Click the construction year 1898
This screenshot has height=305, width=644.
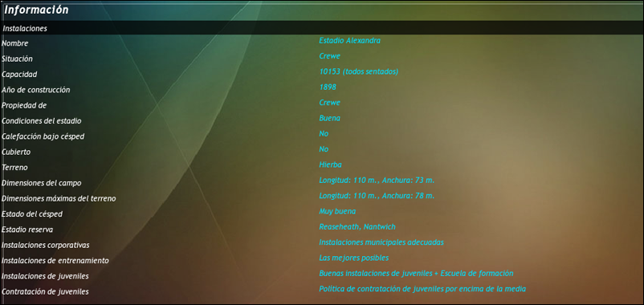(328, 87)
